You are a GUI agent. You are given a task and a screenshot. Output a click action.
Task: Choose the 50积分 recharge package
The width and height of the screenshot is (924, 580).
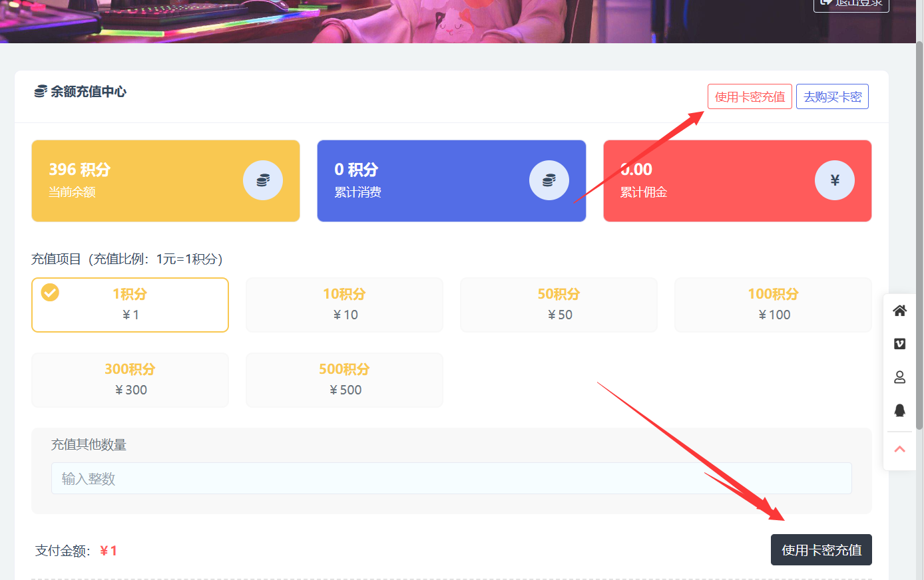559,305
